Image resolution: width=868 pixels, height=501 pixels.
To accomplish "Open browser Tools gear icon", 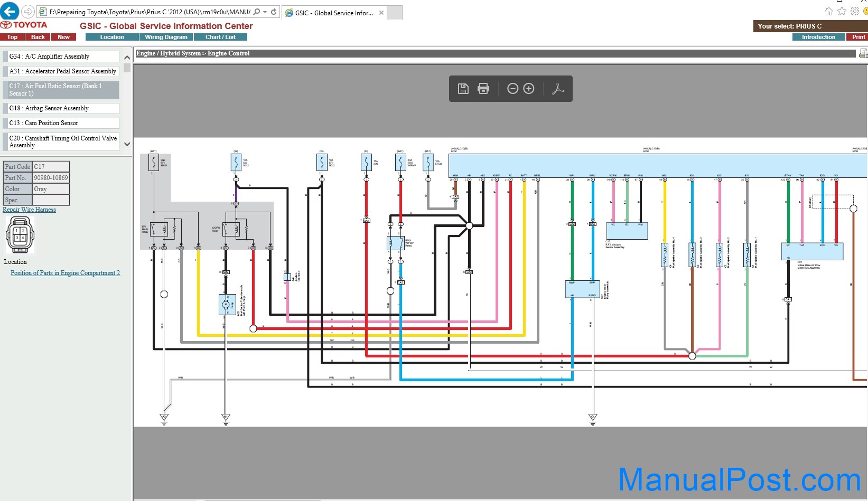I will click(855, 12).
